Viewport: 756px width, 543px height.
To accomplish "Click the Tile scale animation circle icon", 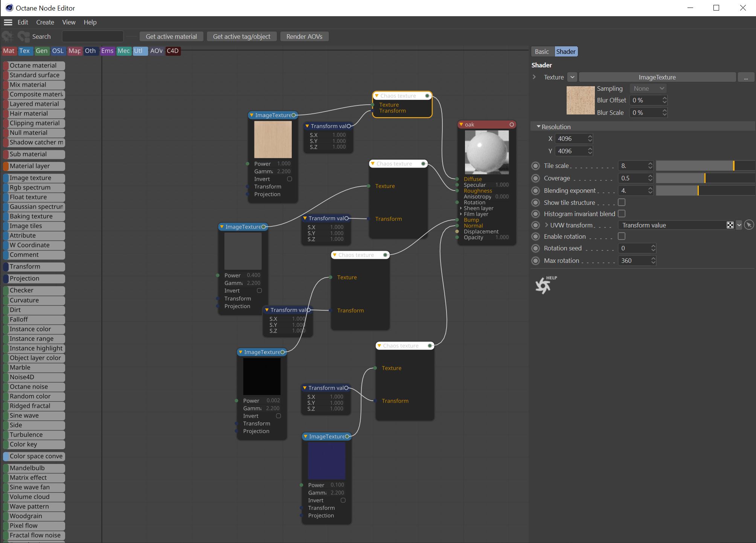I will [x=535, y=166].
